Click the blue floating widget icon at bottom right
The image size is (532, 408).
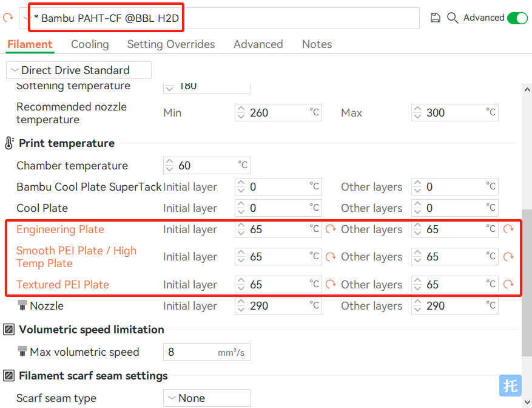[x=510, y=386]
